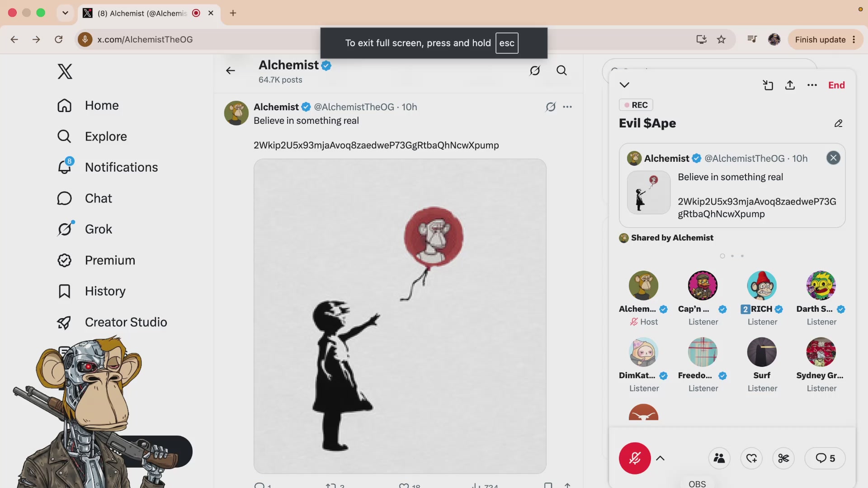Open Grok in sidebar
This screenshot has height=488, width=868.
pos(85,229)
